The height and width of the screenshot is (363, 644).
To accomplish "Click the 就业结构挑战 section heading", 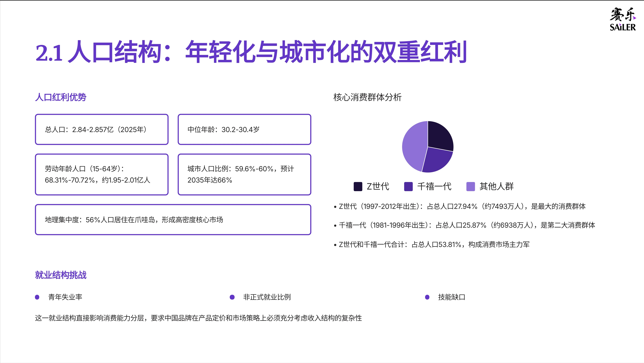I will coord(61,275).
